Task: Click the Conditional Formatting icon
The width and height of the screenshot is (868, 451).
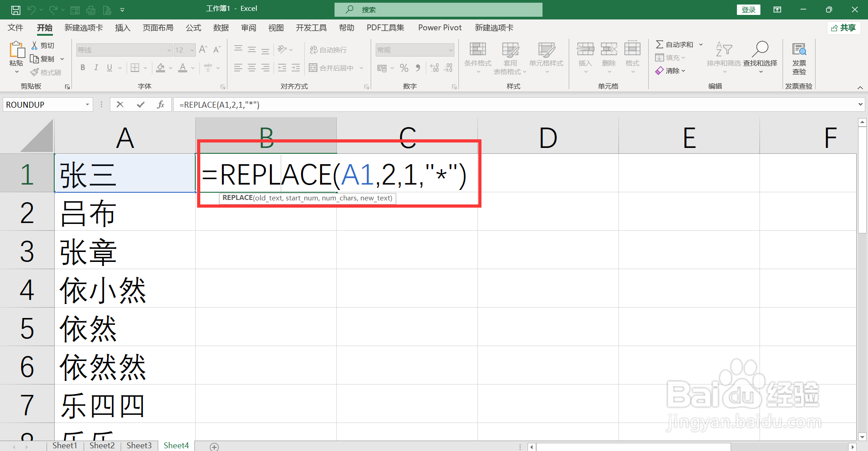Action: coord(477,49)
